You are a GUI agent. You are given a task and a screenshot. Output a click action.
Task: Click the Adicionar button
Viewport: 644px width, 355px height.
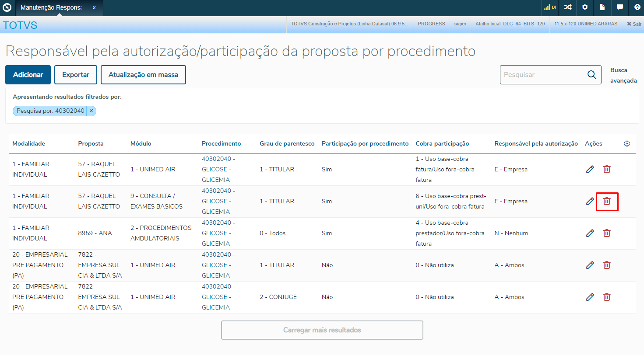[28, 75]
